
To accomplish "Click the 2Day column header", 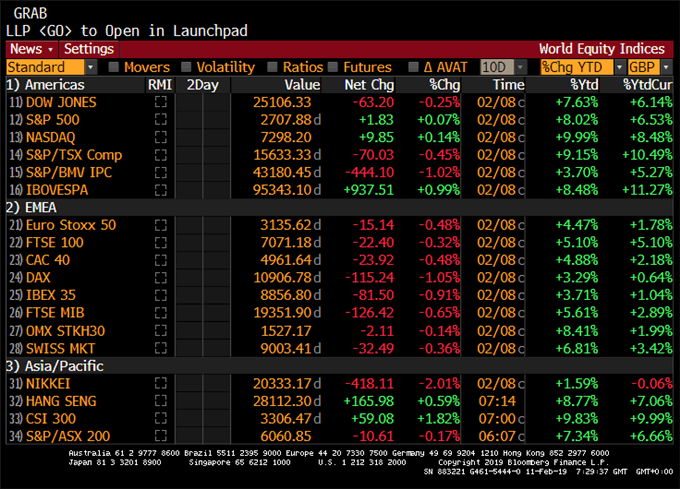I will coord(203,85).
